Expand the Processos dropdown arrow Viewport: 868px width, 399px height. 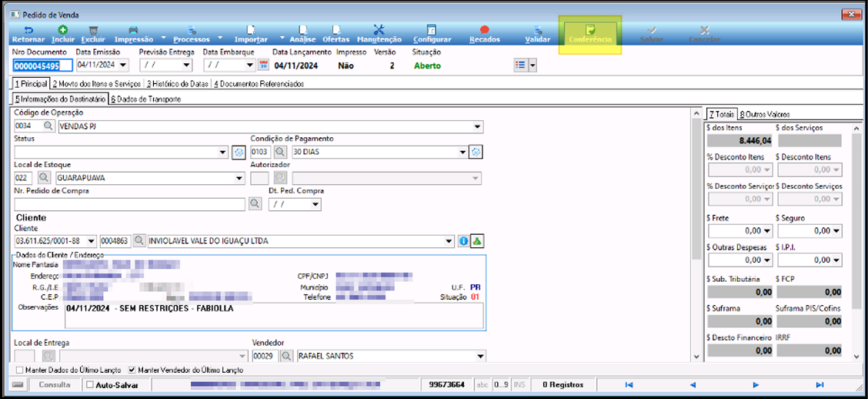(220, 39)
